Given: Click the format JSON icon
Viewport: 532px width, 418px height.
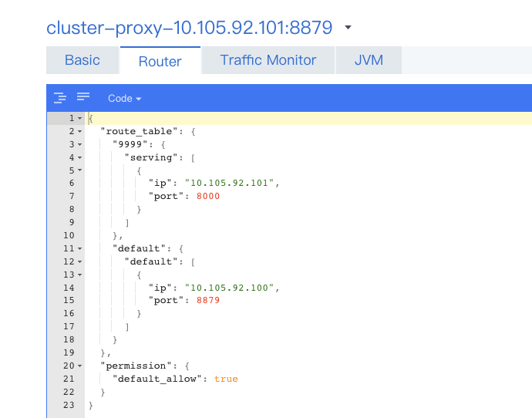Looking at the screenshot, I should [60, 98].
